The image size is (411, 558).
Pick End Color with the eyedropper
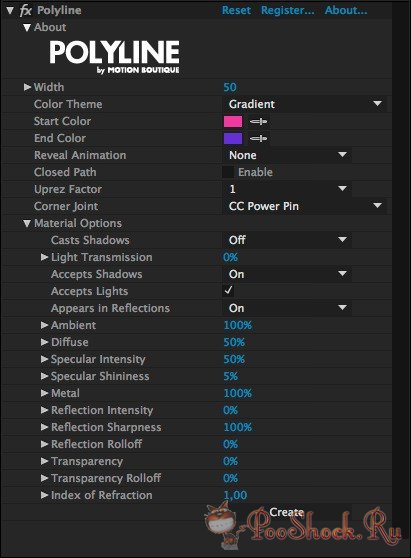coord(258,138)
